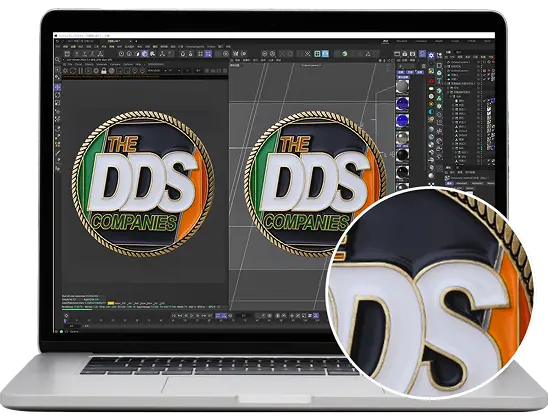The width and height of the screenshot is (548, 416).
Task: Open Octane Live Viewer settings gear
Action: point(65,71)
